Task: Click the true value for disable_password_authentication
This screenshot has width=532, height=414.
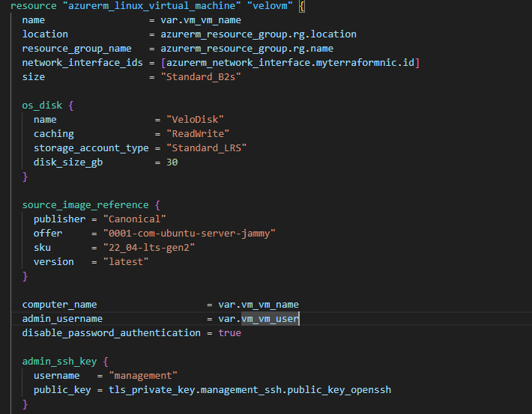Action: (x=229, y=333)
